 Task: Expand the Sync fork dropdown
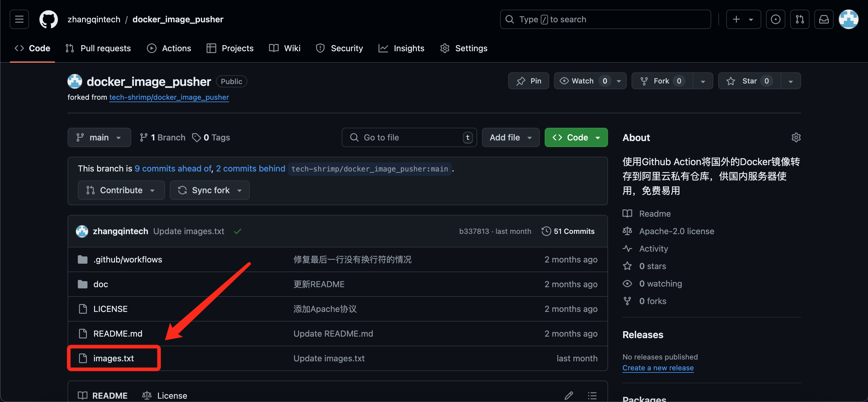[x=210, y=190]
